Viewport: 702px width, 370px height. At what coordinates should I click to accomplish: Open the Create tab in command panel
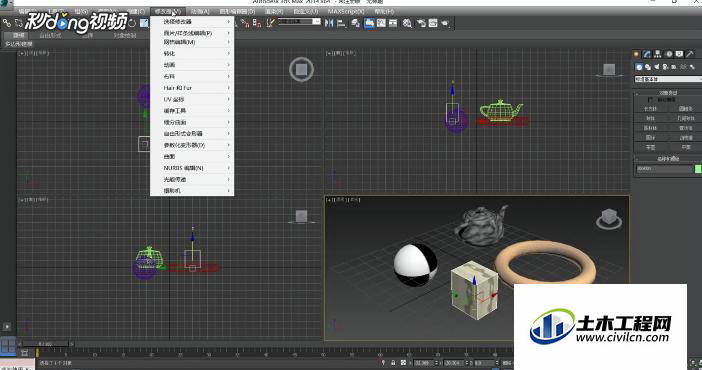click(637, 54)
